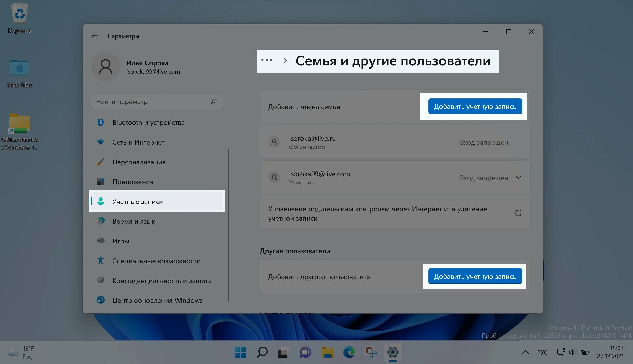Open Центр обновления Windows
The width and height of the screenshot is (633, 364).
pos(157,300)
